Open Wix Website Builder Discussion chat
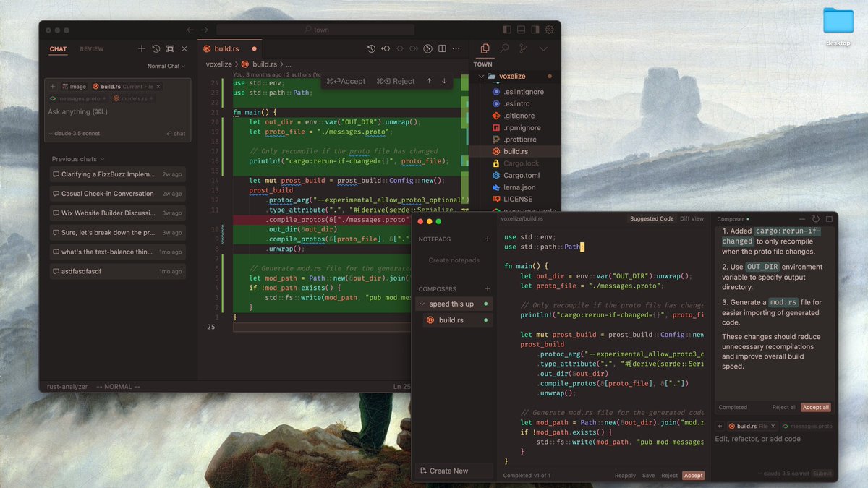 pos(117,213)
